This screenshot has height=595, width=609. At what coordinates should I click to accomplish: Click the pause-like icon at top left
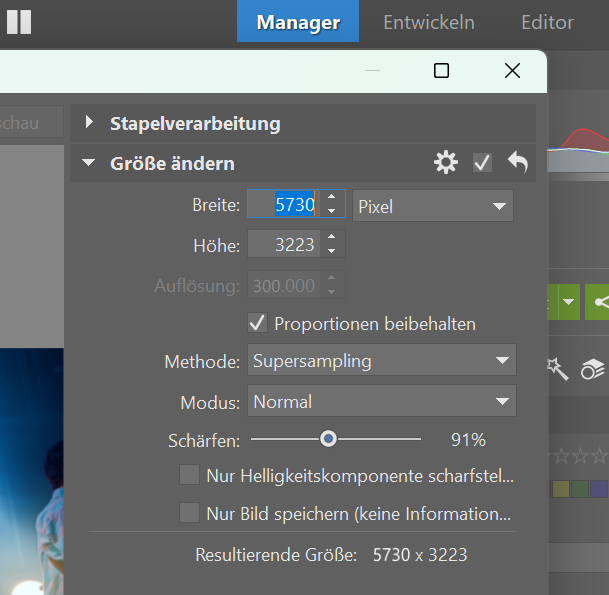pyautogui.click(x=19, y=22)
